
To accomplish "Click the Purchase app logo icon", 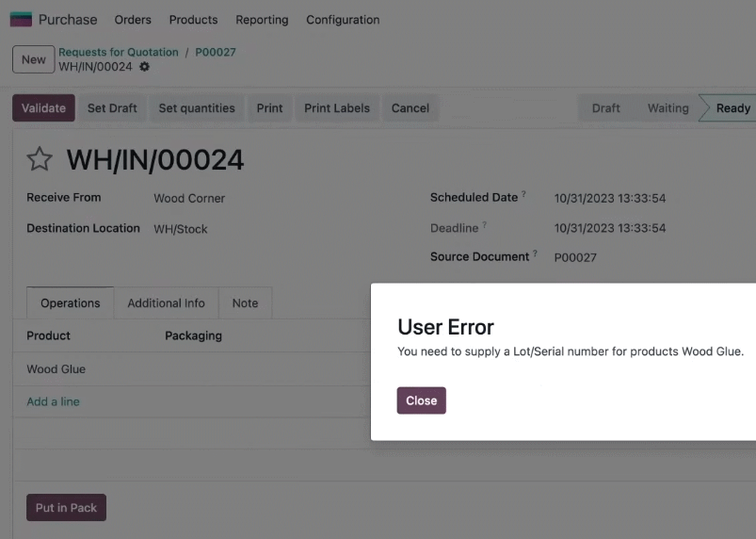I will (x=21, y=19).
